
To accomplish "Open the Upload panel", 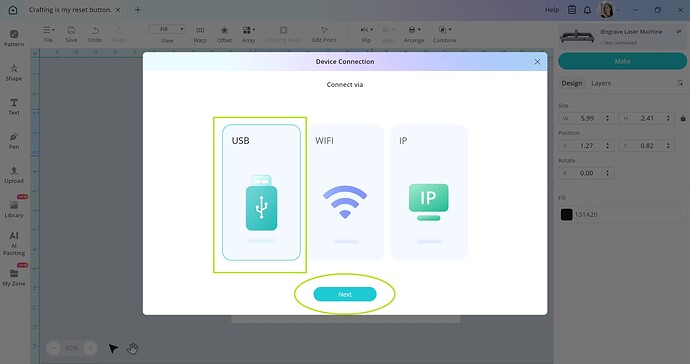I will pyautogui.click(x=14, y=175).
